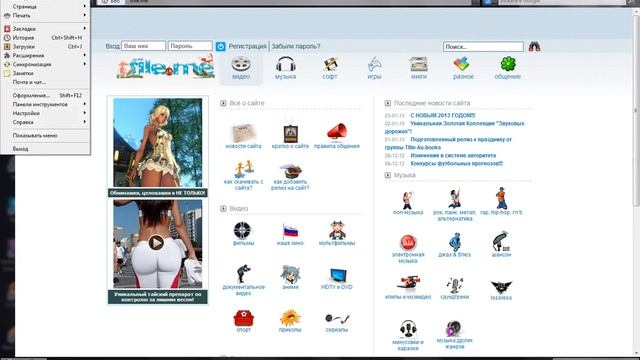
Task: Open the сериалы icon
Action: click(x=337, y=318)
